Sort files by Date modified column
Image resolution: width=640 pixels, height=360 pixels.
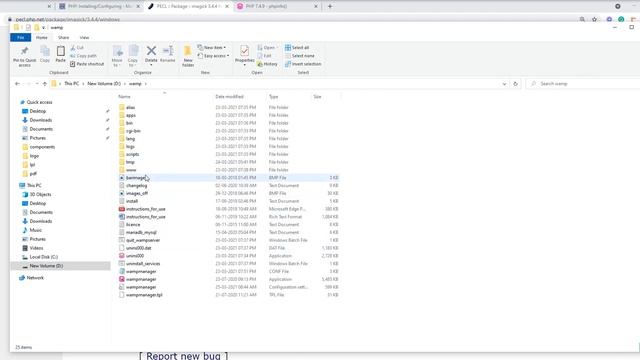229,97
